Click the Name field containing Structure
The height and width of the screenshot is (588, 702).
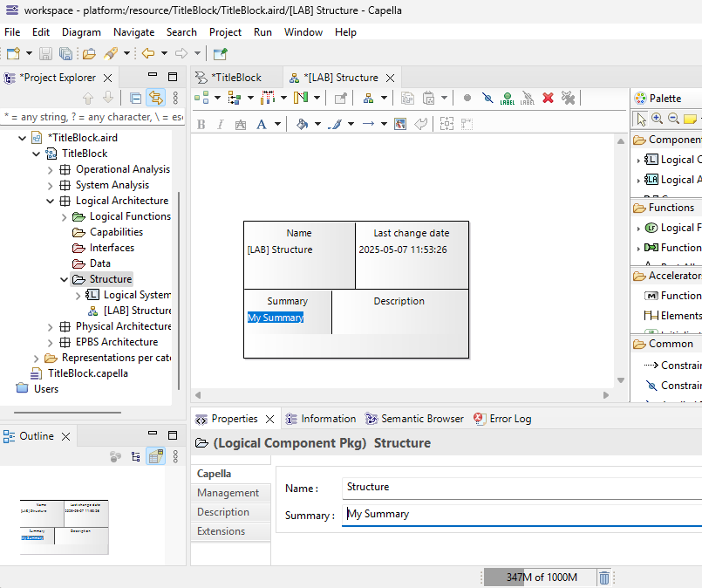[521, 488]
